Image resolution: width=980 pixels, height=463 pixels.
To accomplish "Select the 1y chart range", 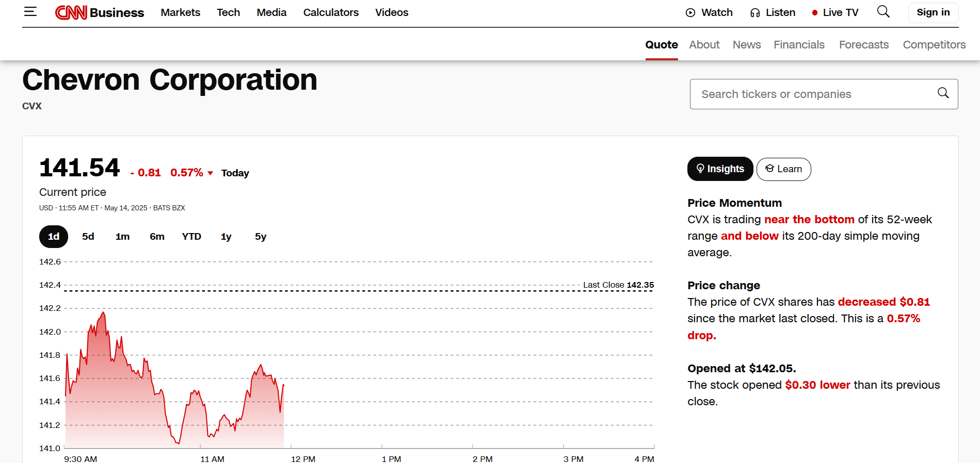I will [226, 237].
